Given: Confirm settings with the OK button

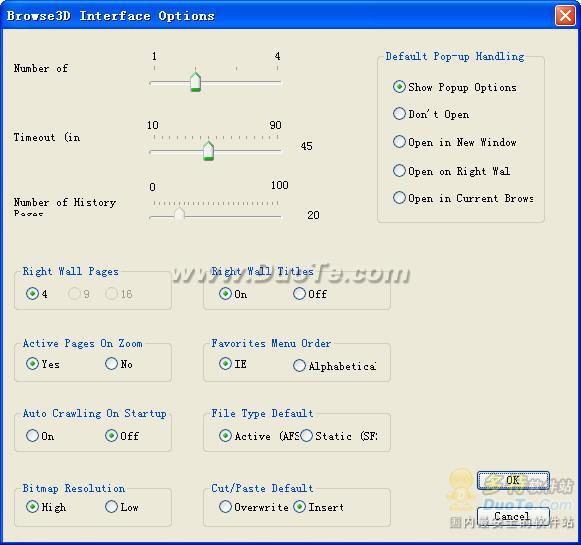Looking at the screenshot, I should (513, 481).
